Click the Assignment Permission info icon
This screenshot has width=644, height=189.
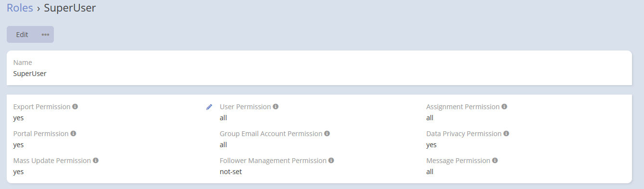point(505,107)
